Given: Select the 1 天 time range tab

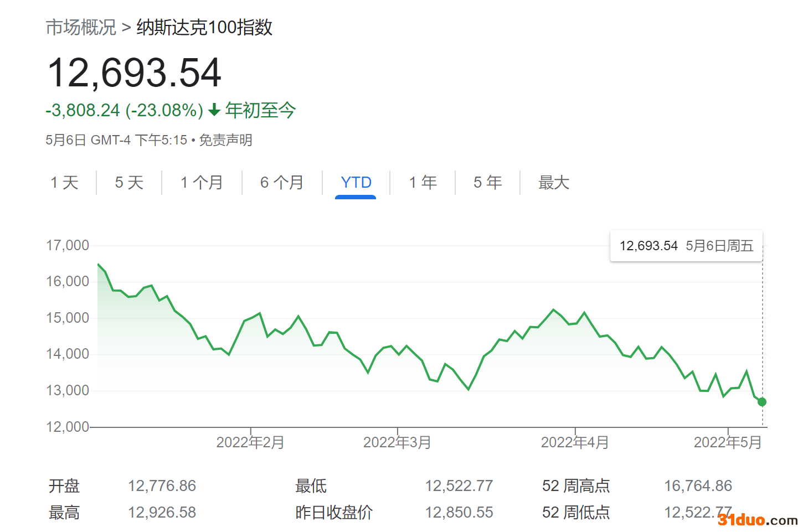Looking at the screenshot, I should 64,182.
